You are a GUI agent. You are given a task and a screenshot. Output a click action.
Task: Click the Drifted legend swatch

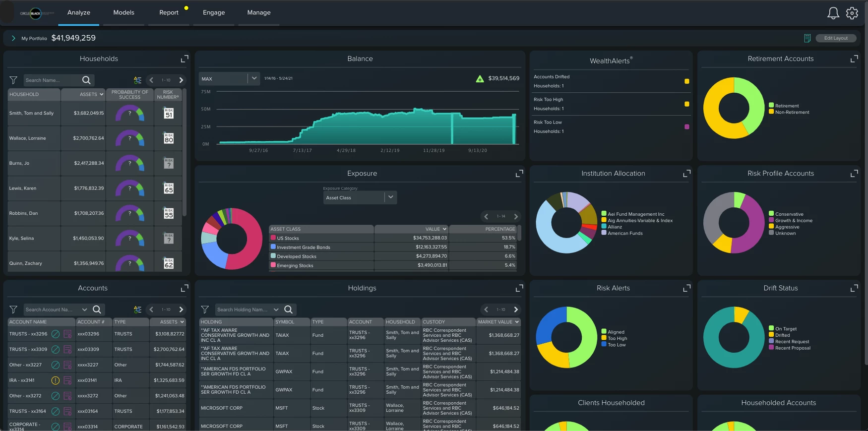(771, 335)
